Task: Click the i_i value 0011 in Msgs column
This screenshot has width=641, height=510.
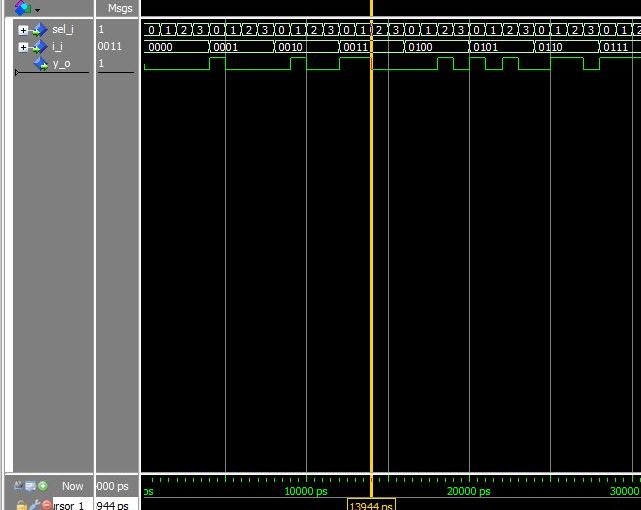Action: point(110,46)
